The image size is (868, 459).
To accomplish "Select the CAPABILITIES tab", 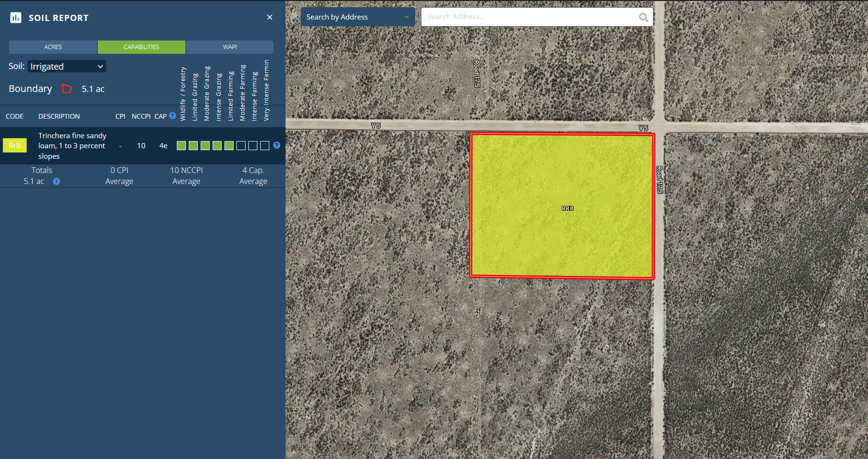I will 141,47.
